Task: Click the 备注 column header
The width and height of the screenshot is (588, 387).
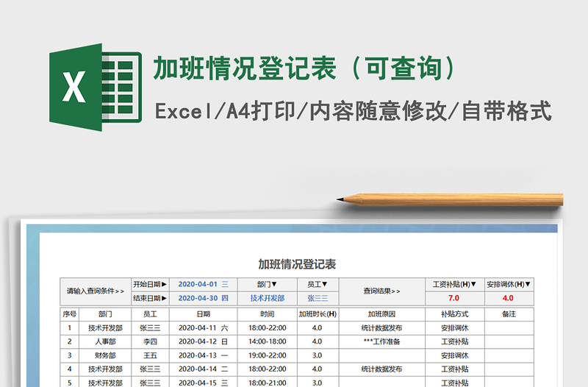Action: [509, 314]
